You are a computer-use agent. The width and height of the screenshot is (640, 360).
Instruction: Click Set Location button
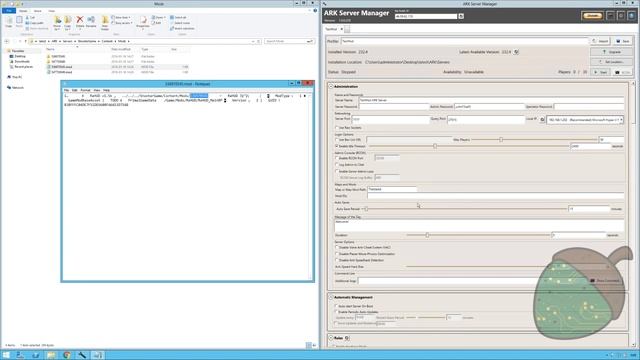[x=612, y=62]
